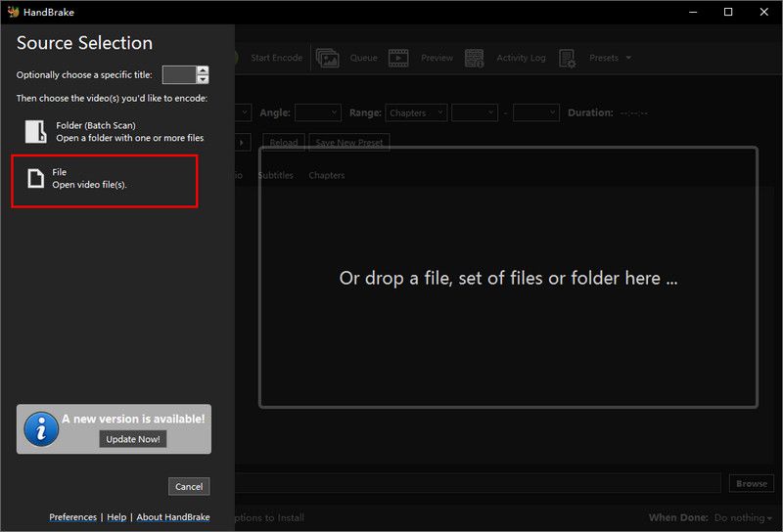Screen dimensions: 783x532
Task: Cancel the source selection
Action: pyautogui.click(x=188, y=487)
